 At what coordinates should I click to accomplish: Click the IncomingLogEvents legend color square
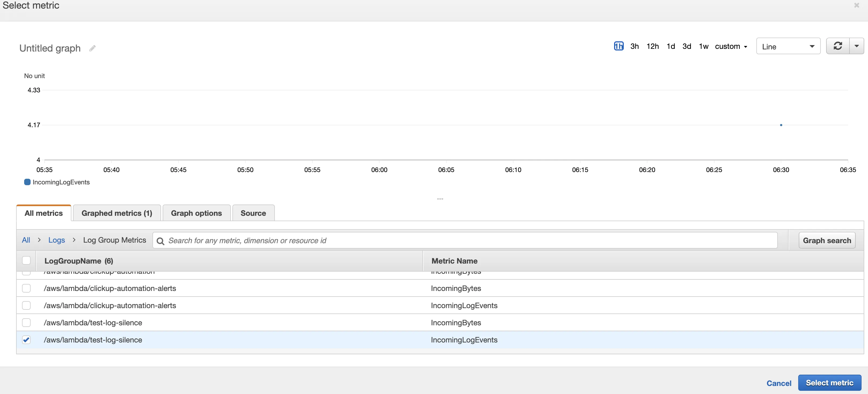tap(27, 182)
